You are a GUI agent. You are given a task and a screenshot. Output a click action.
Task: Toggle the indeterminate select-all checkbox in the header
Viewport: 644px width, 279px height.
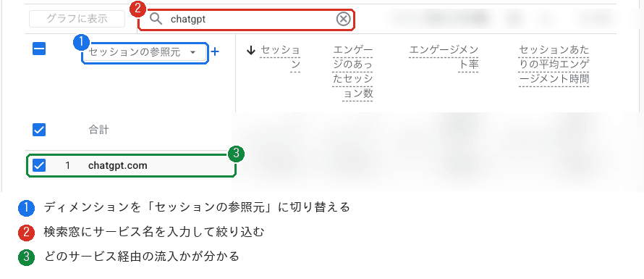click(x=39, y=49)
